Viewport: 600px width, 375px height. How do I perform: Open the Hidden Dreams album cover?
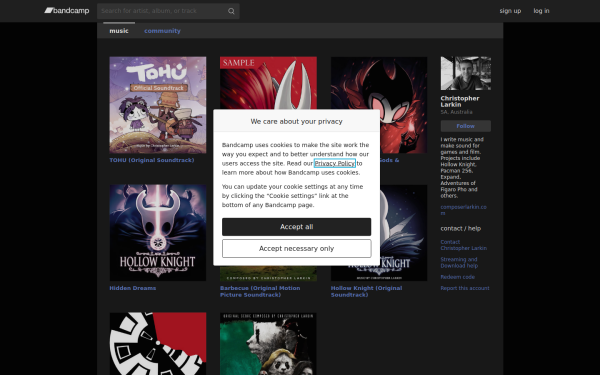coord(158,233)
